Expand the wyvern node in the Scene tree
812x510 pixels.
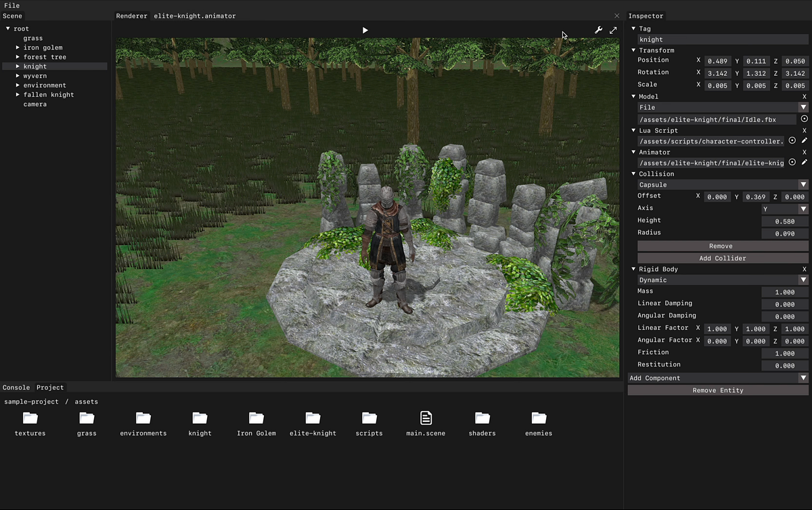tap(17, 75)
